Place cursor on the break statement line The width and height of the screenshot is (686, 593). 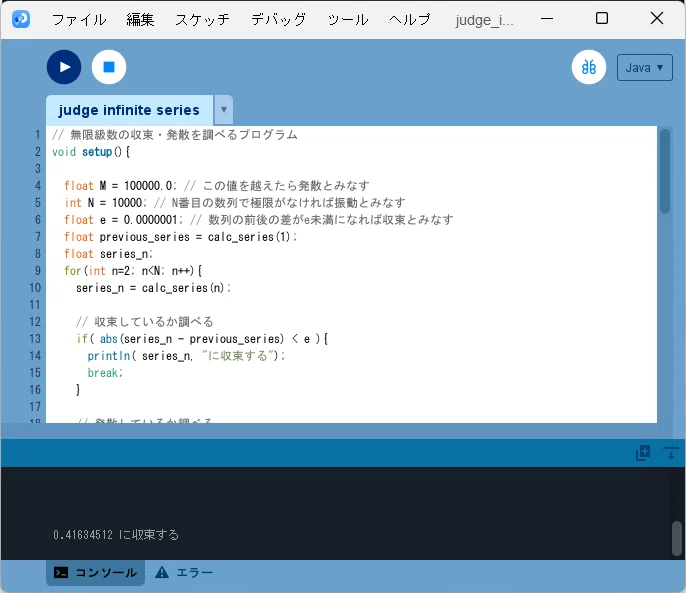click(x=105, y=373)
